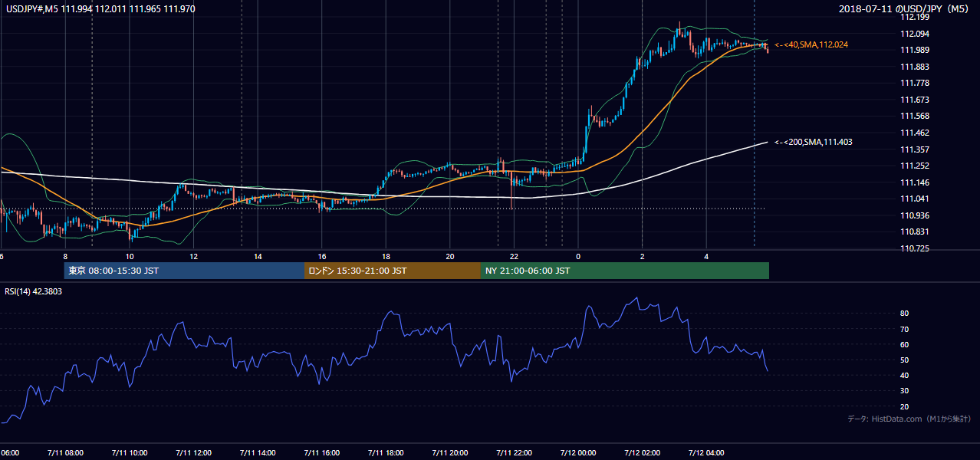Click hour 14 on the price chart time axis
The image size is (980, 460).
(258, 257)
